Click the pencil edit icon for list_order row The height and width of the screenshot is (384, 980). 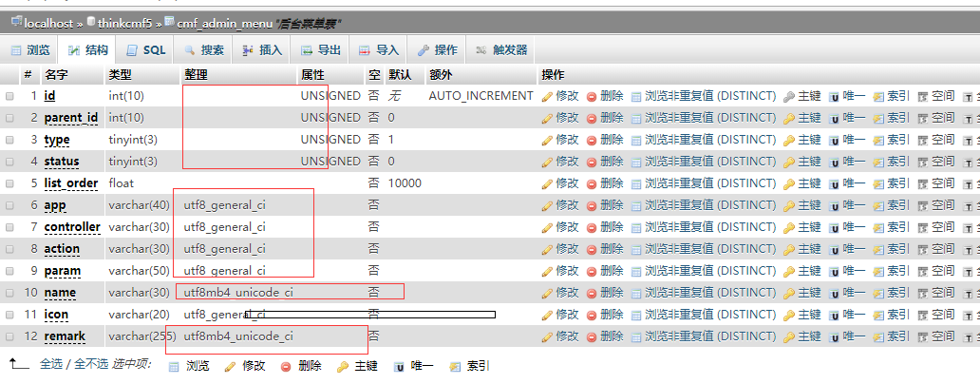pos(547,183)
